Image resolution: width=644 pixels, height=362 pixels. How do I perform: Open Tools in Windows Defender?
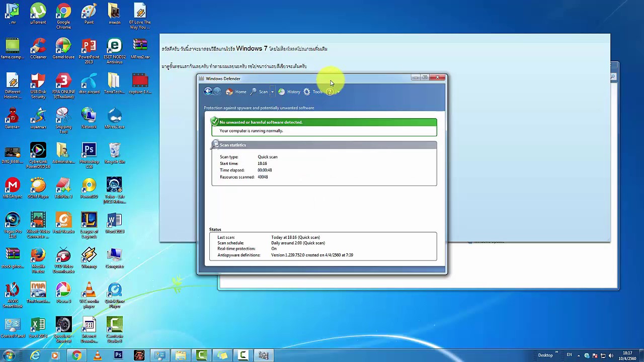(313, 92)
